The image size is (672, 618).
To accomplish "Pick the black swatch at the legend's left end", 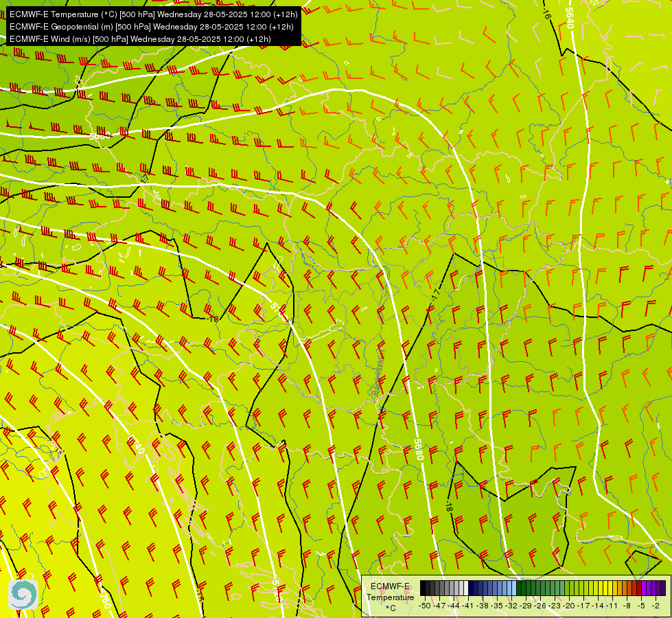I will (x=423, y=588).
